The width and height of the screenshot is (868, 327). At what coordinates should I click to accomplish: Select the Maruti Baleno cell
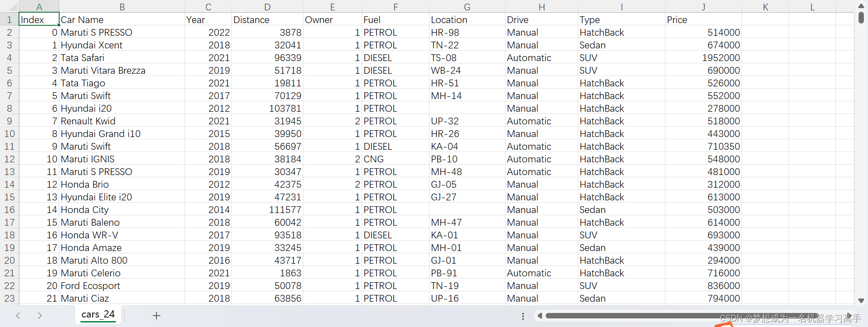pos(122,223)
